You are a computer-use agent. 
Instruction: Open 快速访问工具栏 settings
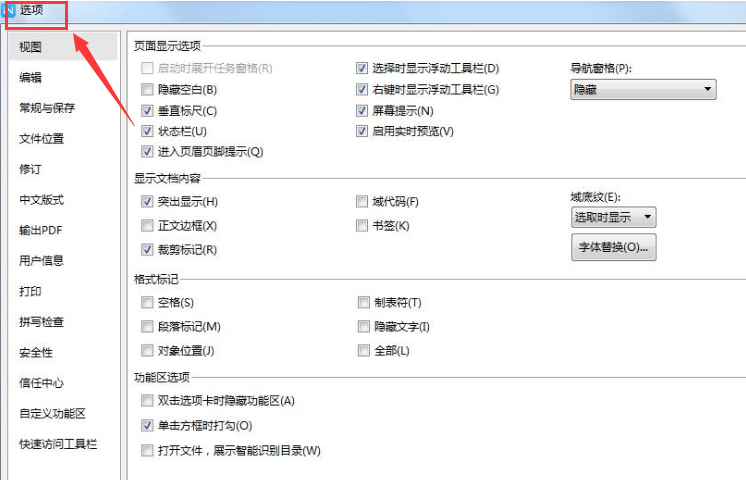pyautogui.click(x=58, y=444)
